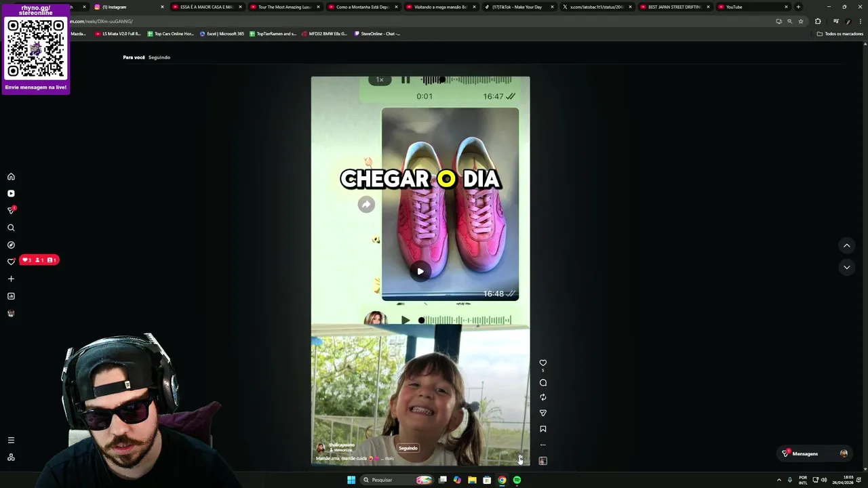Open the Todos os marcadores folder
This screenshot has width=868, height=488.
click(840, 33)
